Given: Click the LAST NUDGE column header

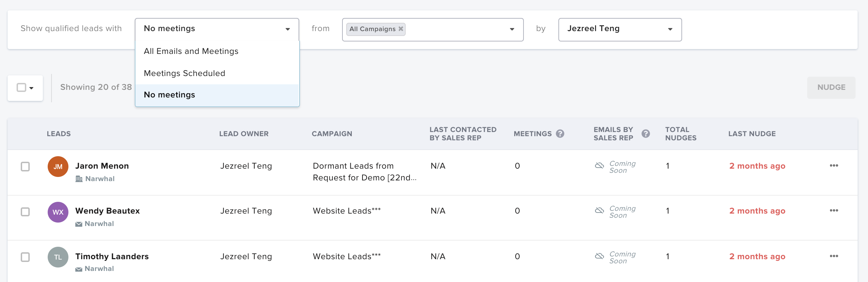Looking at the screenshot, I should pos(752,134).
